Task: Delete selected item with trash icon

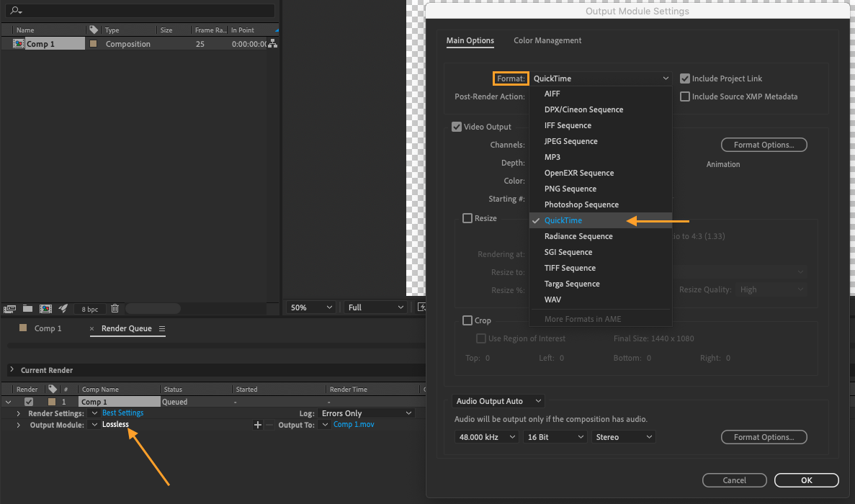Action: (x=115, y=309)
